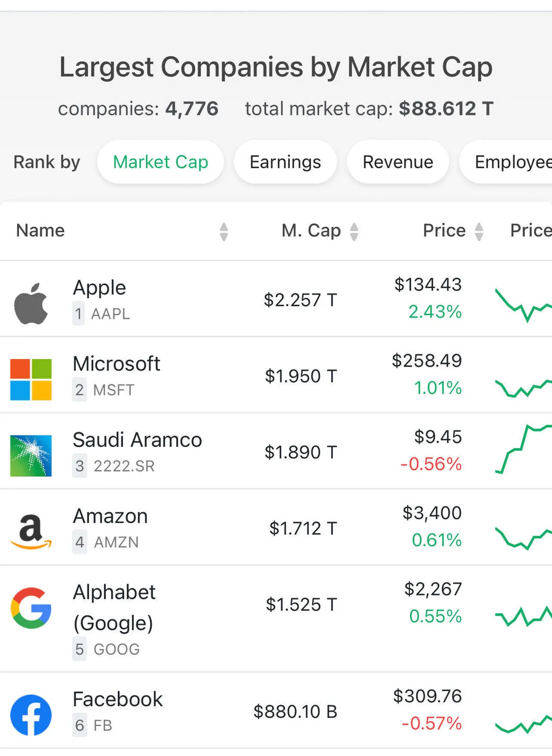Click the Apple logo icon

(x=31, y=303)
